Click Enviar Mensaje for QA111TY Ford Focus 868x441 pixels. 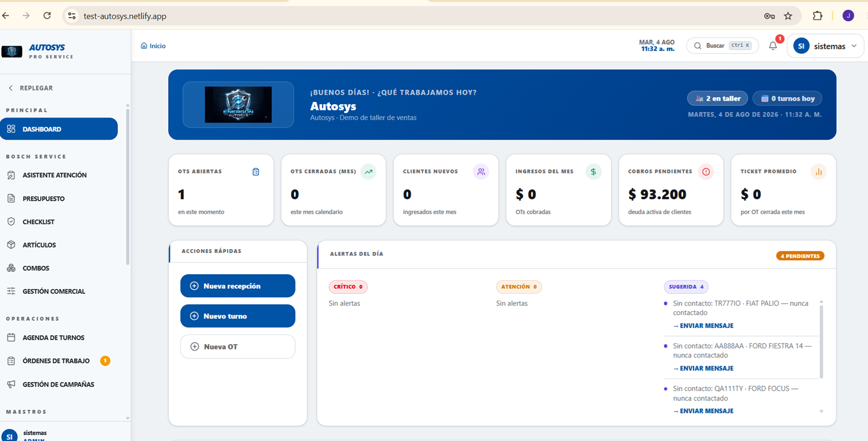(703, 411)
